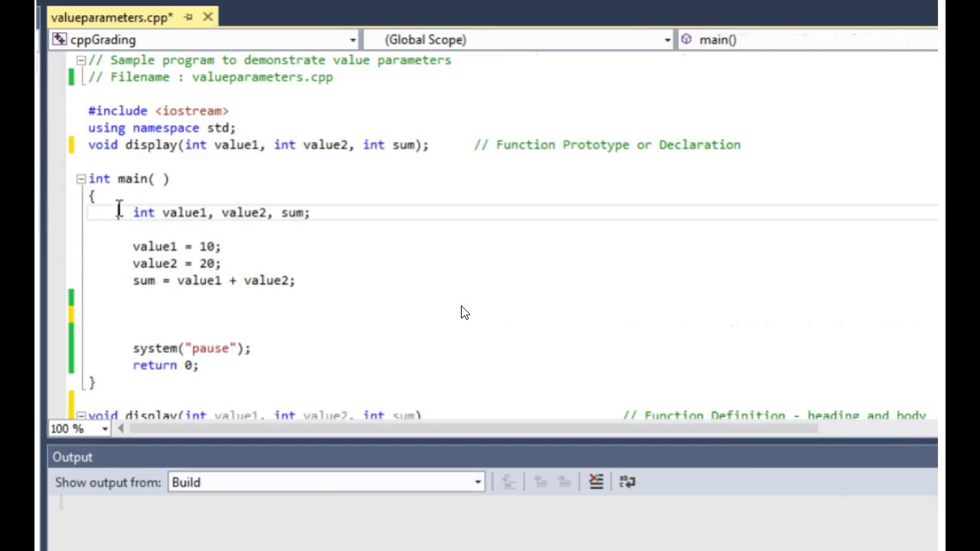Close the valueparameters.cpp tab
Screen dimensions: 980x551
[x=207, y=17]
